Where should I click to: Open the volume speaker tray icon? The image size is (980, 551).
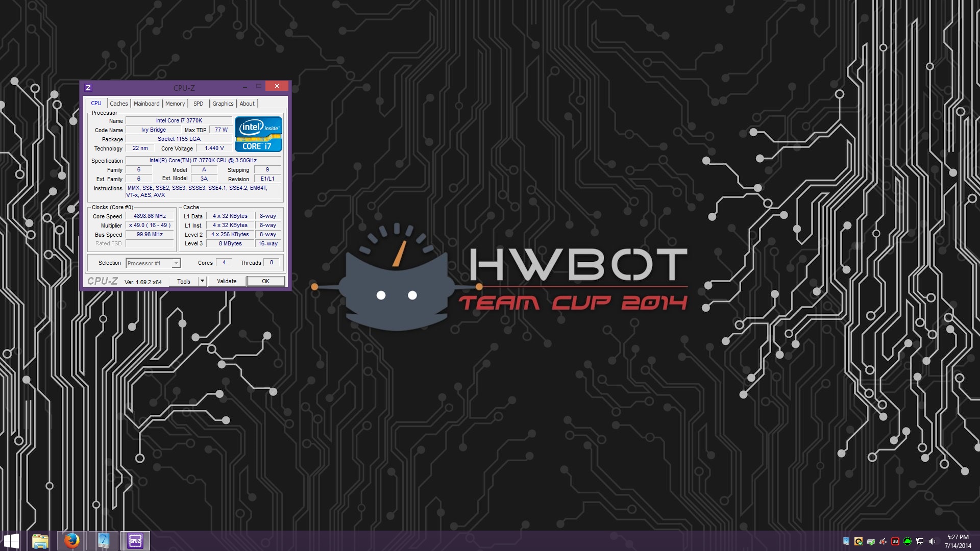pos(933,541)
